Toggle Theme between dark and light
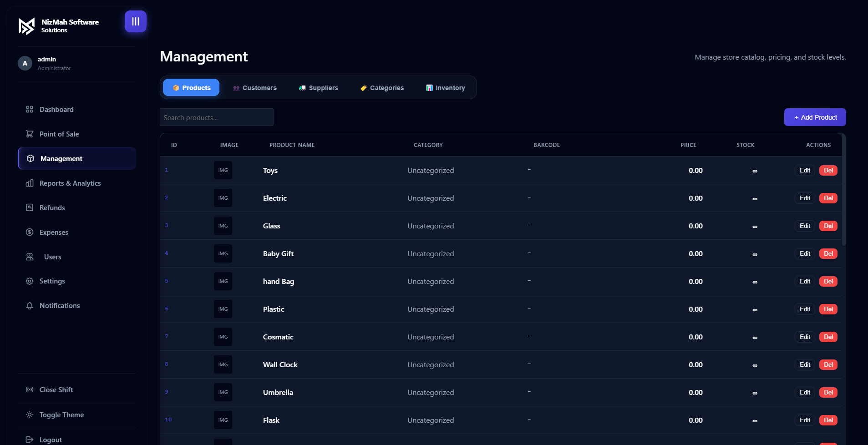 coord(61,415)
